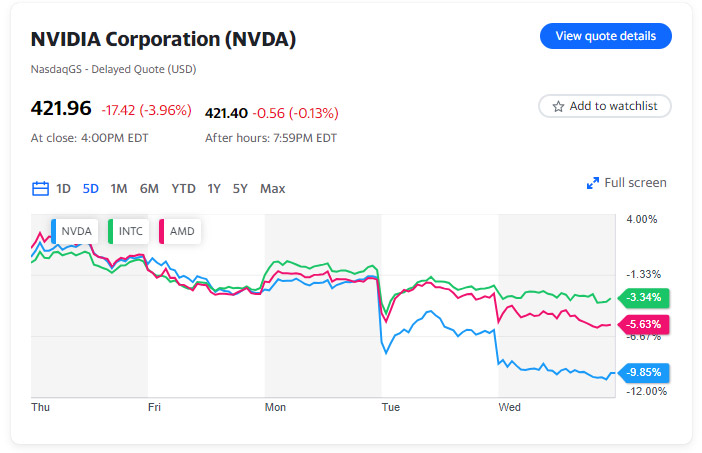The image size is (702, 453).
Task: Switch chart to 6M range
Action: (149, 188)
